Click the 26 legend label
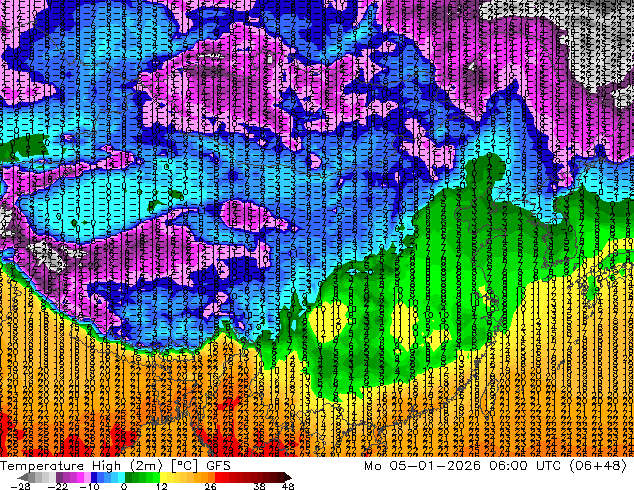The image size is (634, 490). point(210,486)
